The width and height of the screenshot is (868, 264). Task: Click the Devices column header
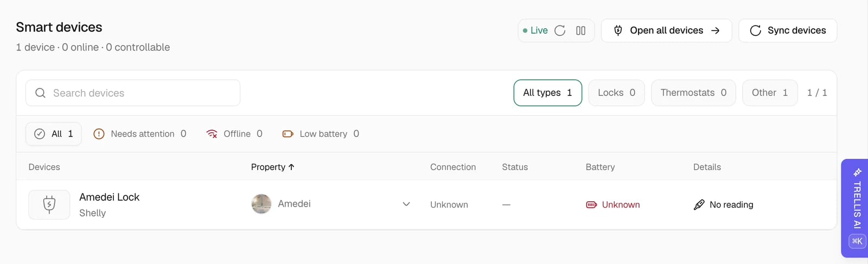(x=44, y=167)
